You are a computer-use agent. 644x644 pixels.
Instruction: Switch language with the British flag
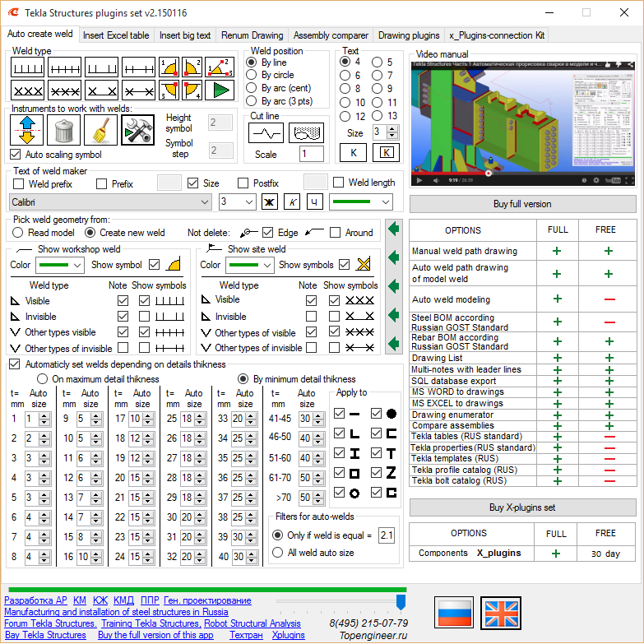click(x=501, y=614)
